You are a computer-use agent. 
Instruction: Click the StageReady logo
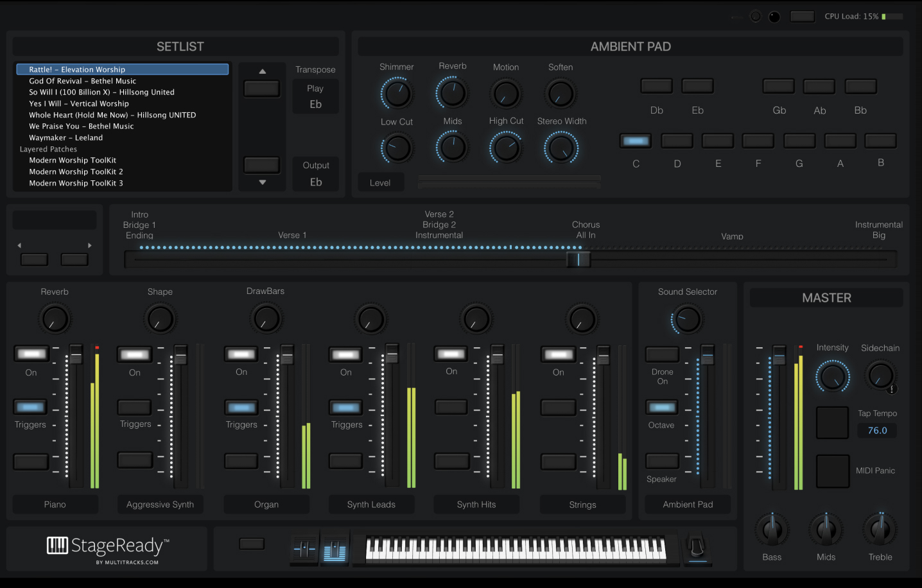point(106,547)
